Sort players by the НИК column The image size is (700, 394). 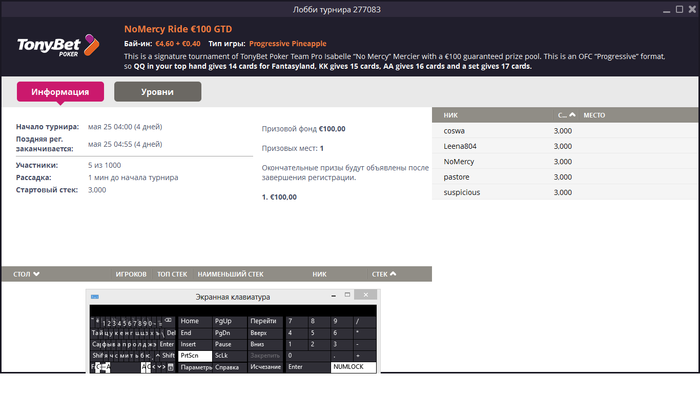pos(450,115)
